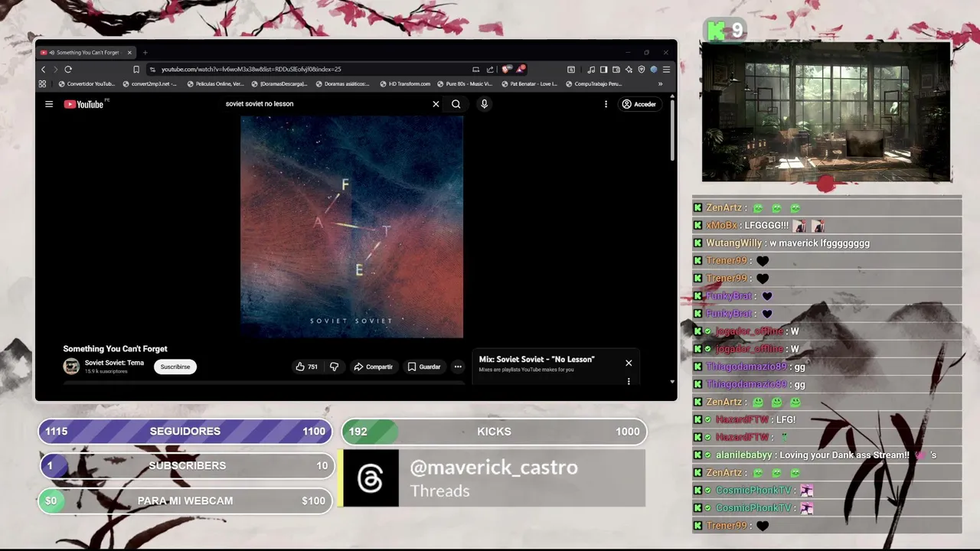Click the SEGUIDORES goal progress bar
This screenshot has height=551, width=980.
click(185, 432)
